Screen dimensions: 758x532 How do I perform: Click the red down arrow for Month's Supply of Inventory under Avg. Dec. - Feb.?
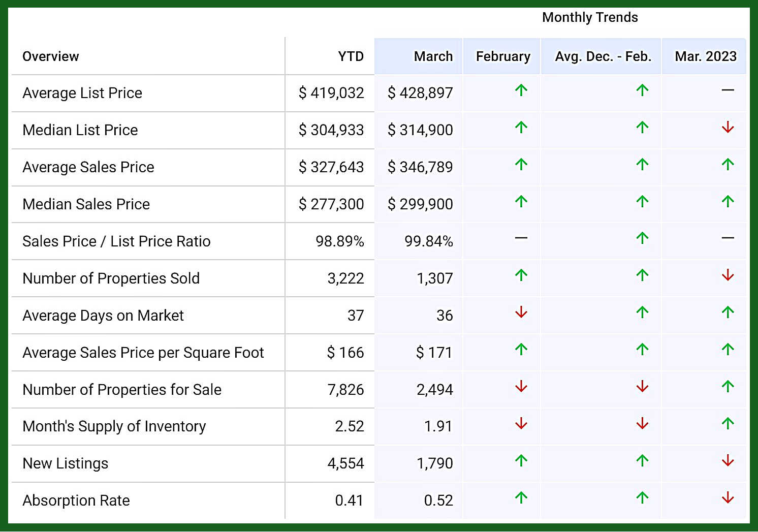tap(642, 423)
